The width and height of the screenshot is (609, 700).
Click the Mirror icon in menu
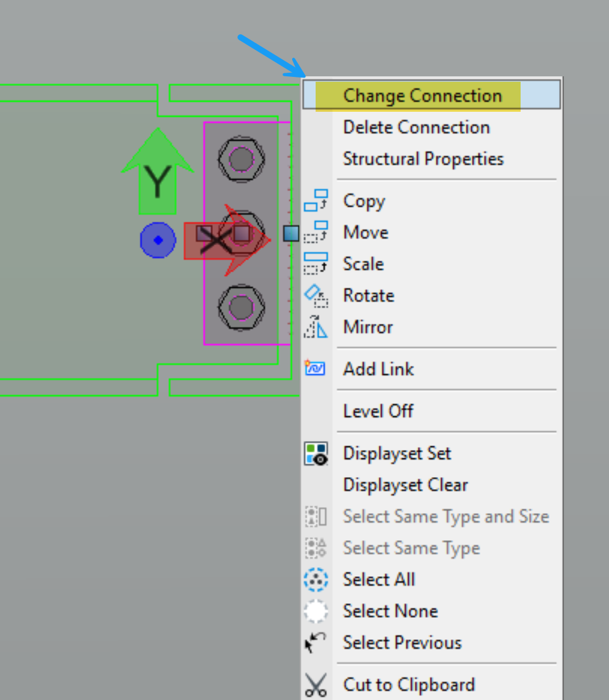pyautogui.click(x=316, y=327)
